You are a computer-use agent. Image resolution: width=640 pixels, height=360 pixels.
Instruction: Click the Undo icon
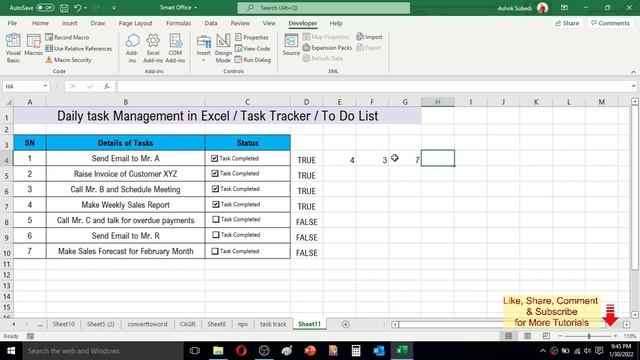coord(78,8)
